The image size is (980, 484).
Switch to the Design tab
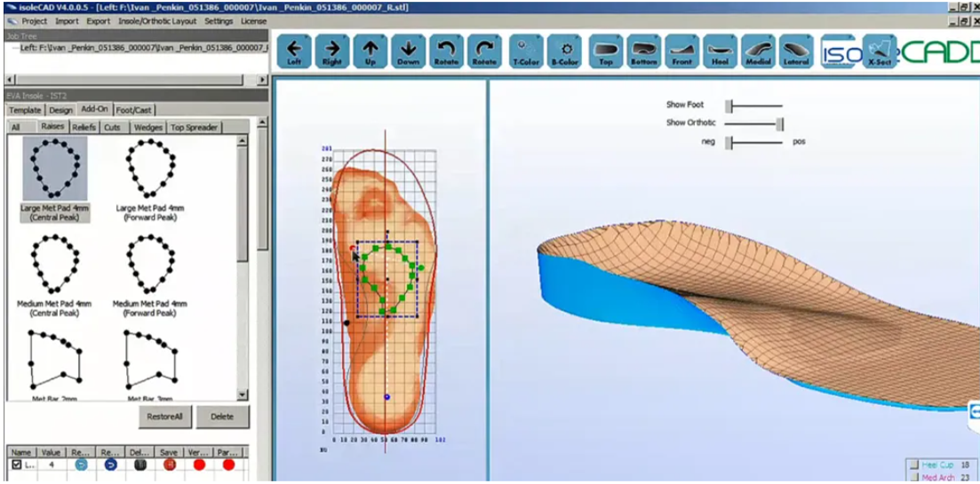coord(61,110)
